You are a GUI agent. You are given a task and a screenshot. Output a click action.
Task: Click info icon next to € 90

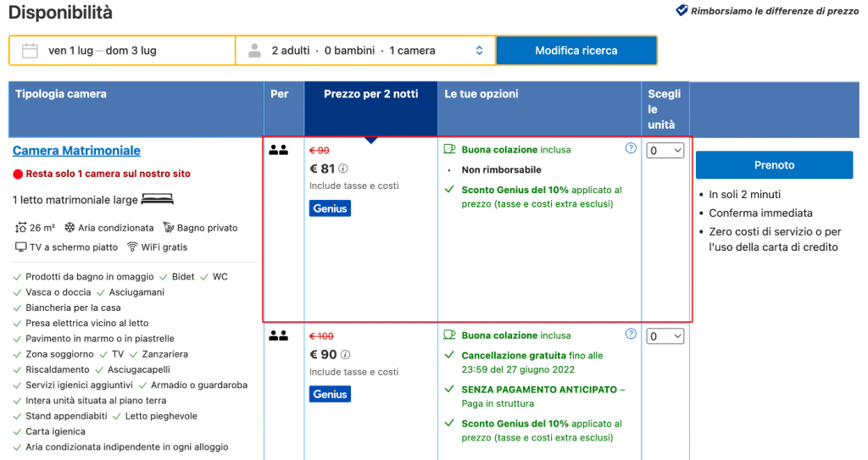pyautogui.click(x=346, y=355)
